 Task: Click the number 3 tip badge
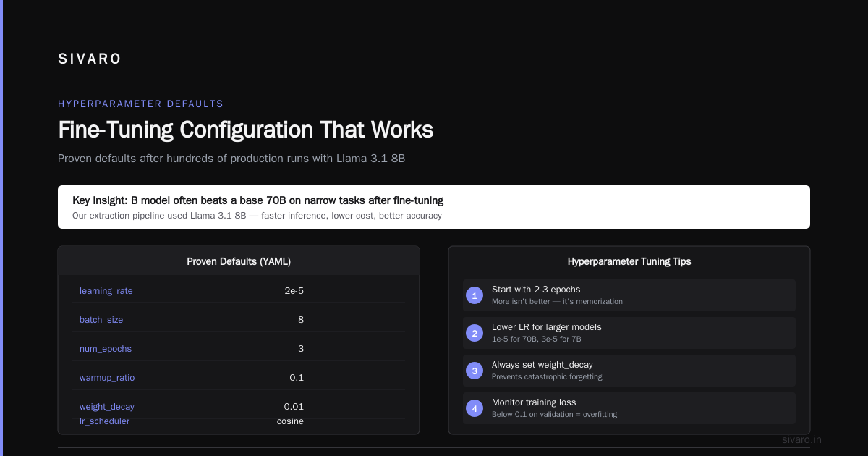pos(475,371)
